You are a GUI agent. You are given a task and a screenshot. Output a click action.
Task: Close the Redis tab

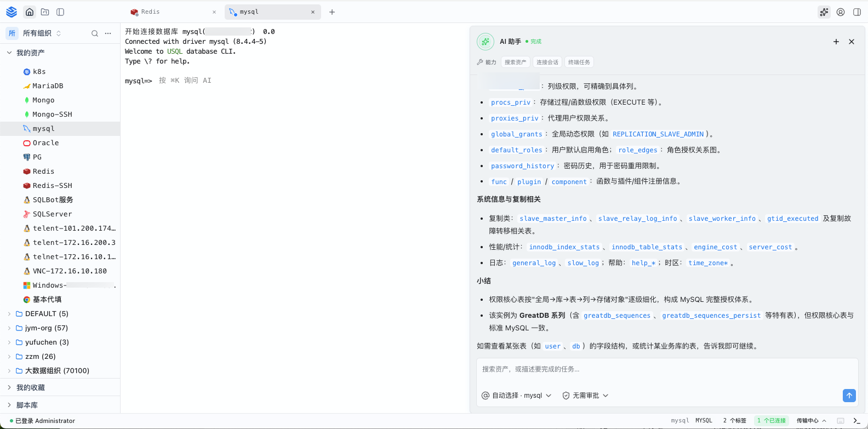214,12
